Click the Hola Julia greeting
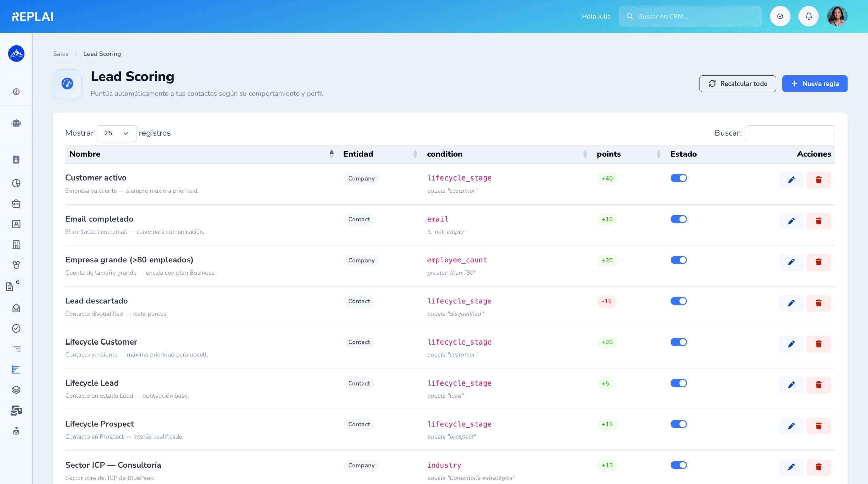The width and height of the screenshot is (868, 484). pyautogui.click(x=596, y=16)
